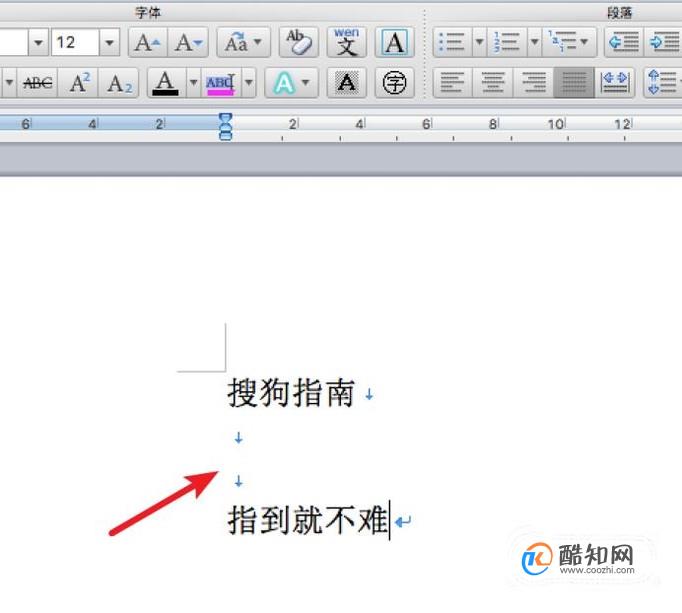
Task: Open the Text Effects outlined A menu
Action: (291, 82)
